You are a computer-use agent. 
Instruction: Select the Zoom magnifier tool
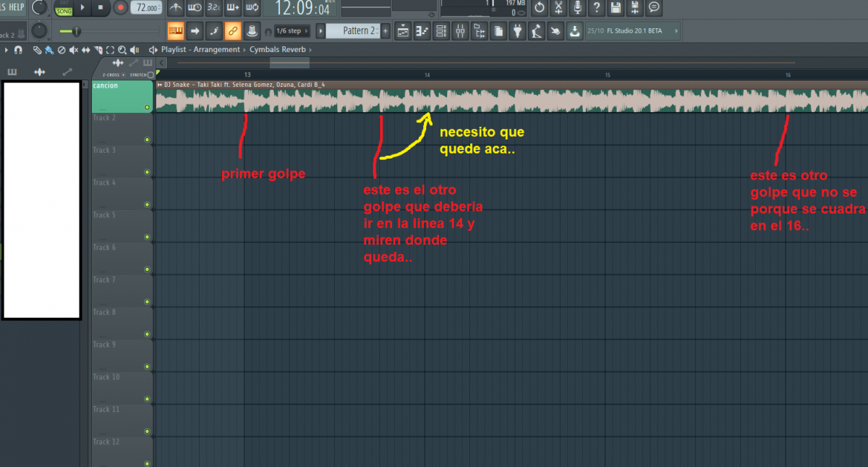tap(122, 50)
